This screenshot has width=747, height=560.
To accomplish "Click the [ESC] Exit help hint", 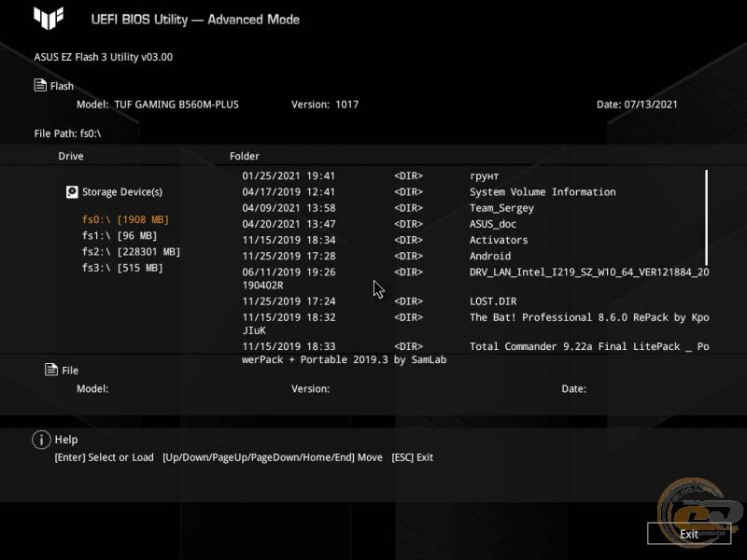I will click(412, 457).
